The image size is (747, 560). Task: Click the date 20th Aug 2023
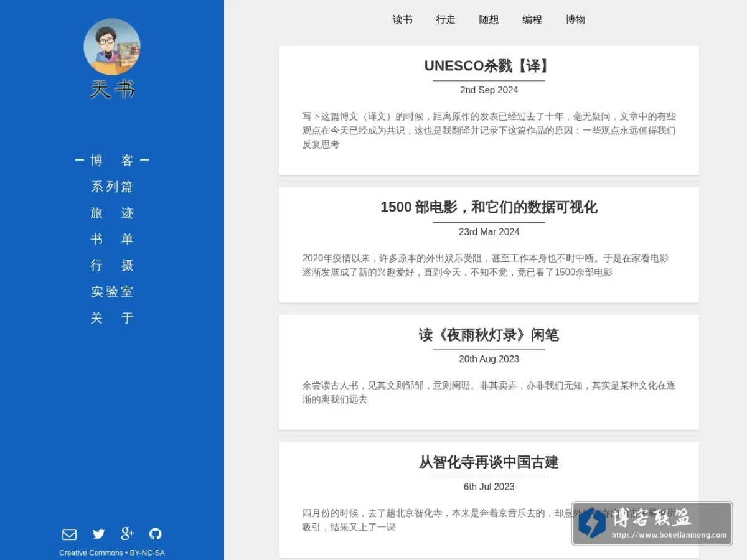[x=489, y=359]
